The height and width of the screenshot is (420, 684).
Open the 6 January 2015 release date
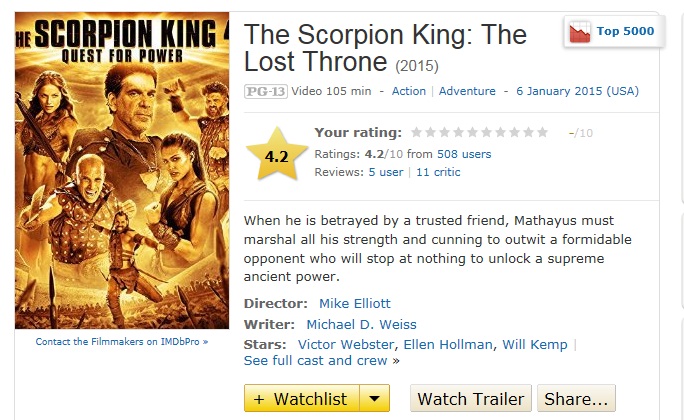tap(577, 91)
